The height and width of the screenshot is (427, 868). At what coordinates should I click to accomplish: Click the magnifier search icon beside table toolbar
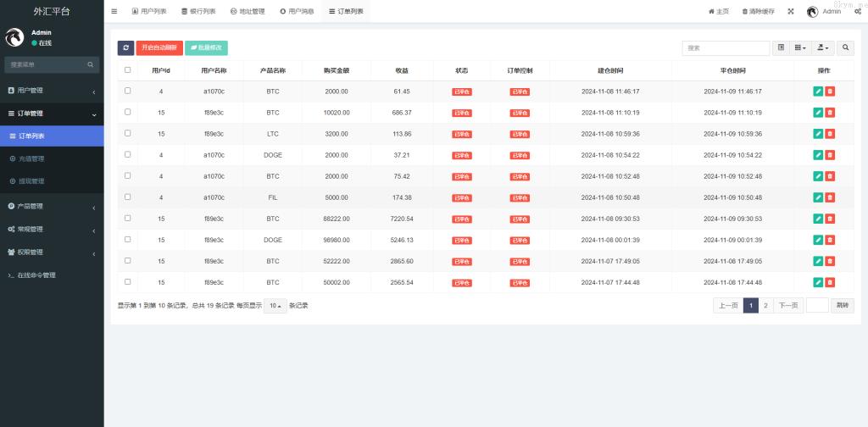845,48
